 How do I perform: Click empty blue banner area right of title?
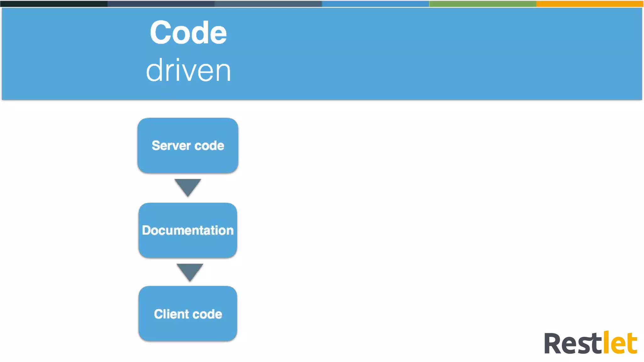click(440, 53)
